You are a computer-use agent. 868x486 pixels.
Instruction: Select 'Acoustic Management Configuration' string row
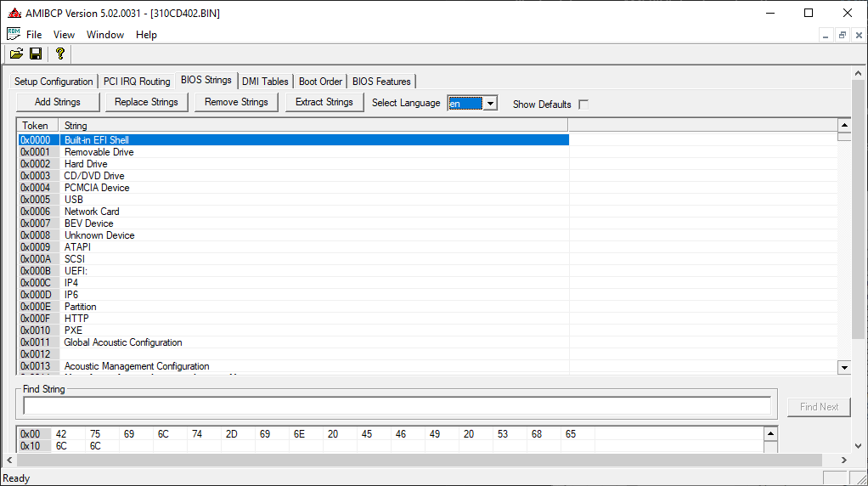click(x=293, y=366)
